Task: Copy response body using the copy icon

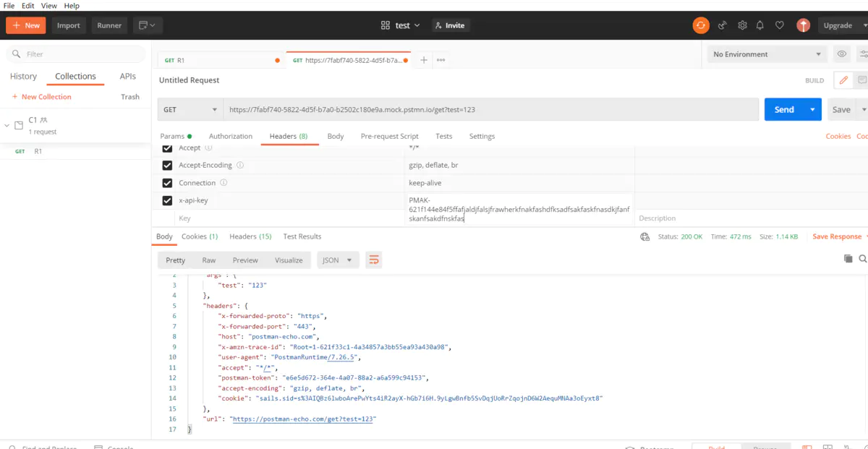Action: (x=848, y=259)
